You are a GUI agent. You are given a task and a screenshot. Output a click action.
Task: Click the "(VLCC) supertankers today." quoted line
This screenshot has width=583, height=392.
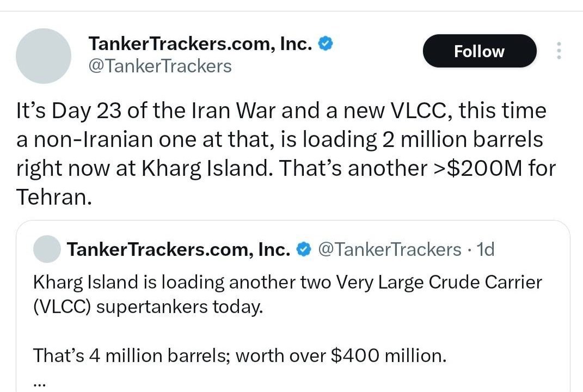coord(148,307)
